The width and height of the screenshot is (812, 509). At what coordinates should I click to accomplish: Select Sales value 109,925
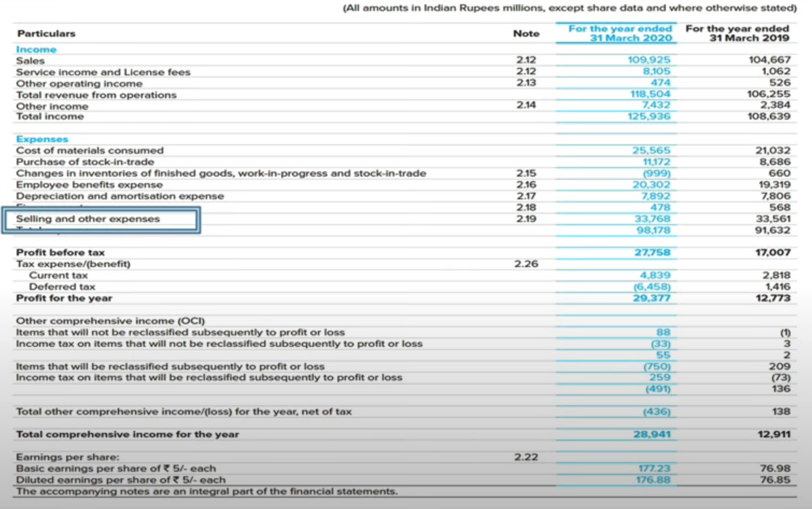pyautogui.click(x=649, y=60)
